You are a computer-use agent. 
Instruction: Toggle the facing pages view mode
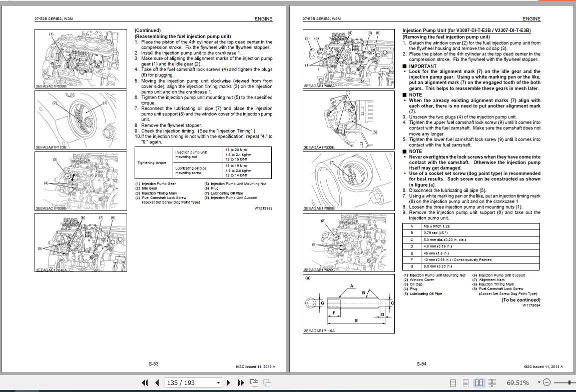479,382
